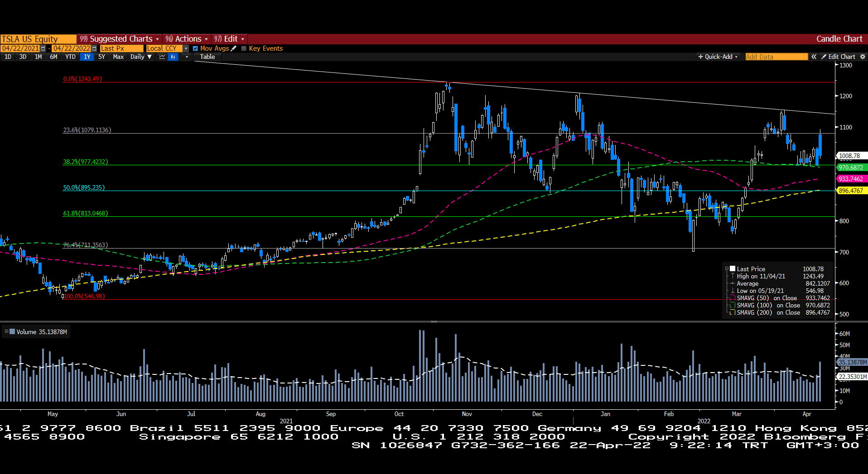Click the 1008.78 last price axis label

pos(851,156)
